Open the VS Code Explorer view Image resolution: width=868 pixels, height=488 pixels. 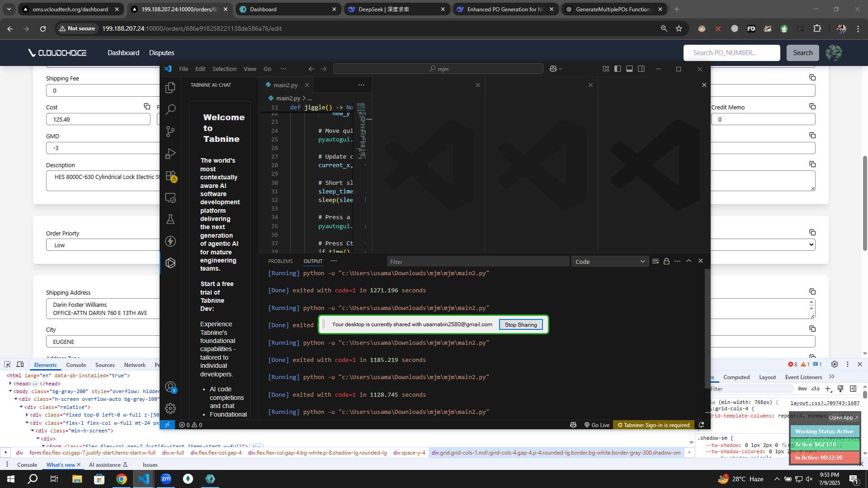click(170, 88)
